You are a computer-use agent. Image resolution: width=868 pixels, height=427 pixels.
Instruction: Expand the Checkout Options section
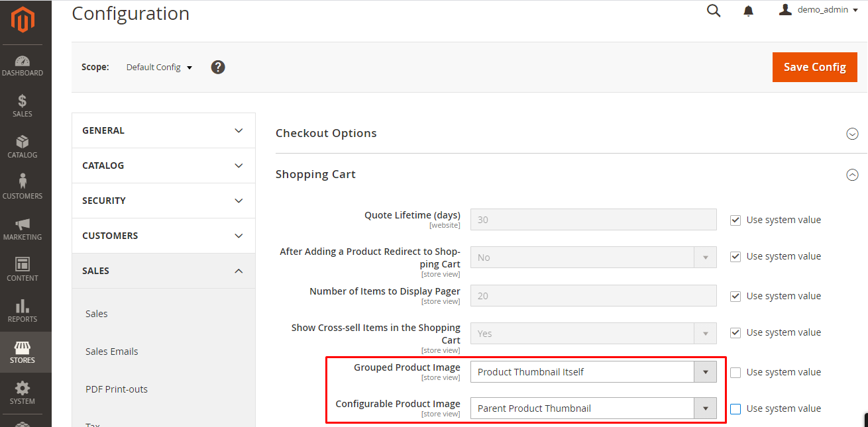852,134
